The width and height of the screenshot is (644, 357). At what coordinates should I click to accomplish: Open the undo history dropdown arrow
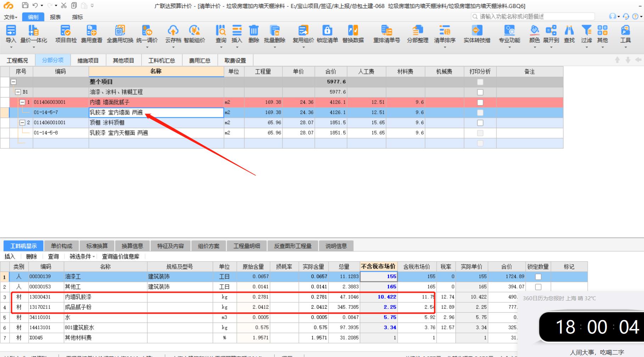point(42,6)
